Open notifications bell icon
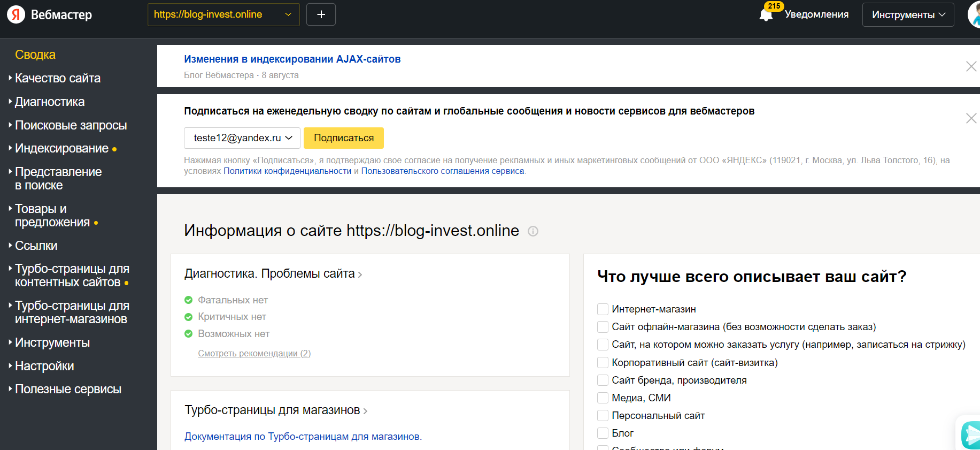The width and height of the screenshot is (980, 450). (766, 14)
